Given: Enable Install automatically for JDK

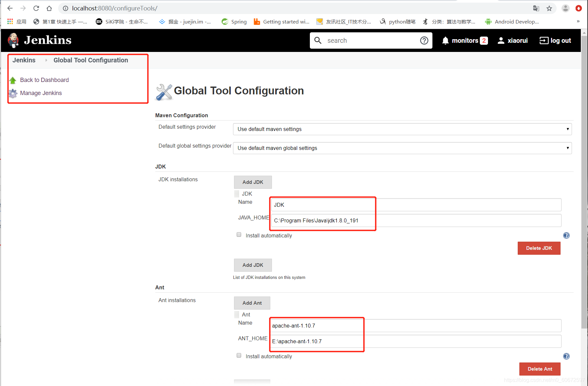Looking at the screenshot, I should pos(239,235).
